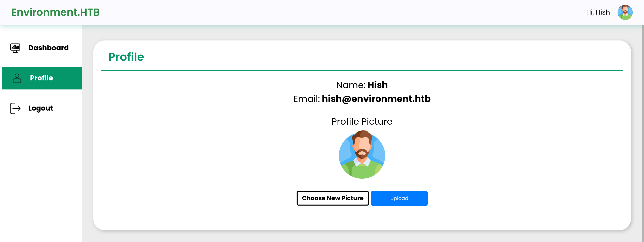Click the green Profile card heading
Viewport: 644px width, 242px height.
pos(126,57)
